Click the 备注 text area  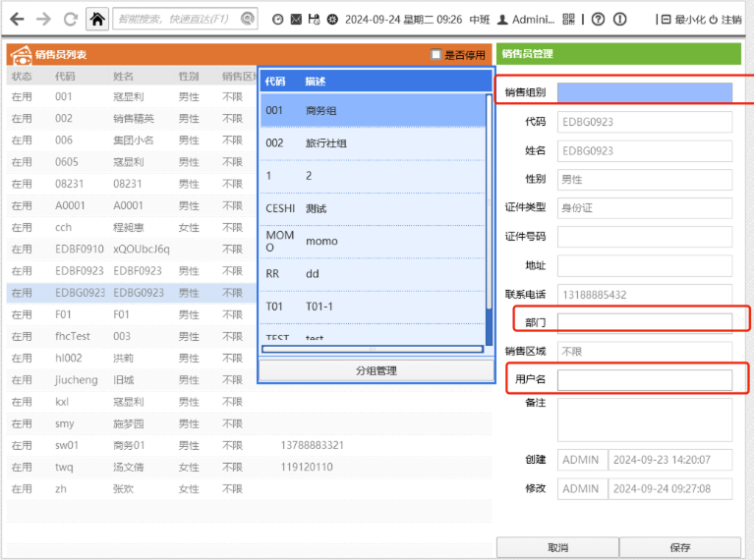pos(644,420)
